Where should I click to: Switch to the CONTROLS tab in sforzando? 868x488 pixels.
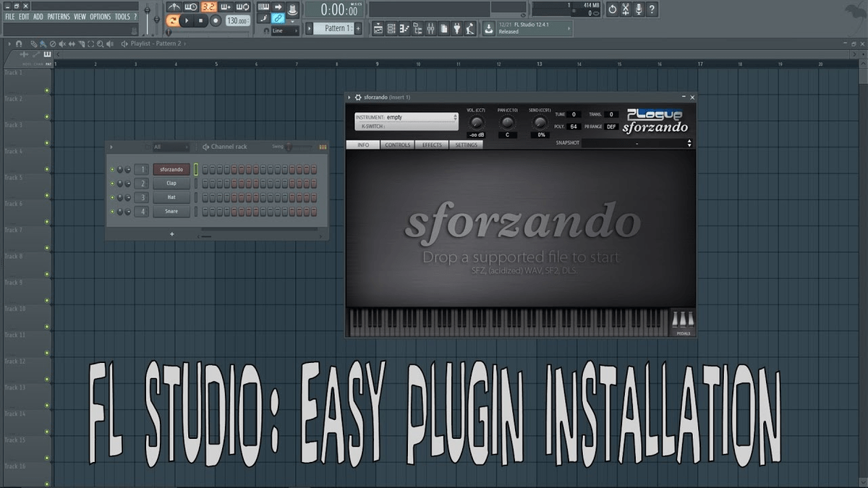pyautogui.click(x=397, y=145)
